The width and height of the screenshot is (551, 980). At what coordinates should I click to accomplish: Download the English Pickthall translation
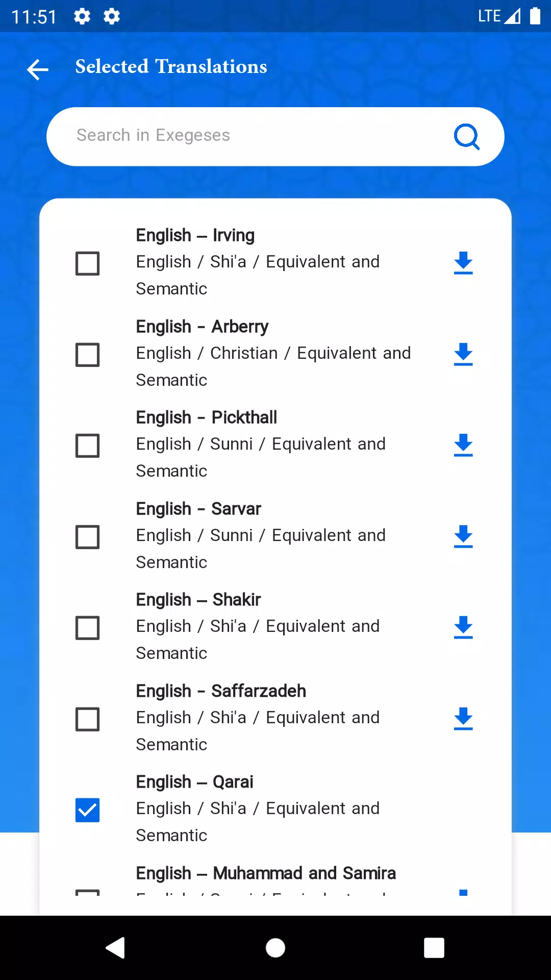coord(463,445)
